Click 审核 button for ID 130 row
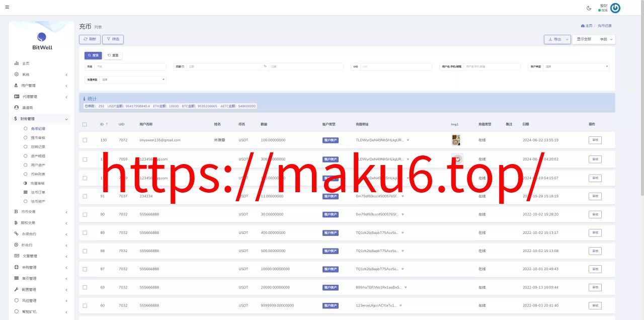Screen dimensions: 644x320 595,140
